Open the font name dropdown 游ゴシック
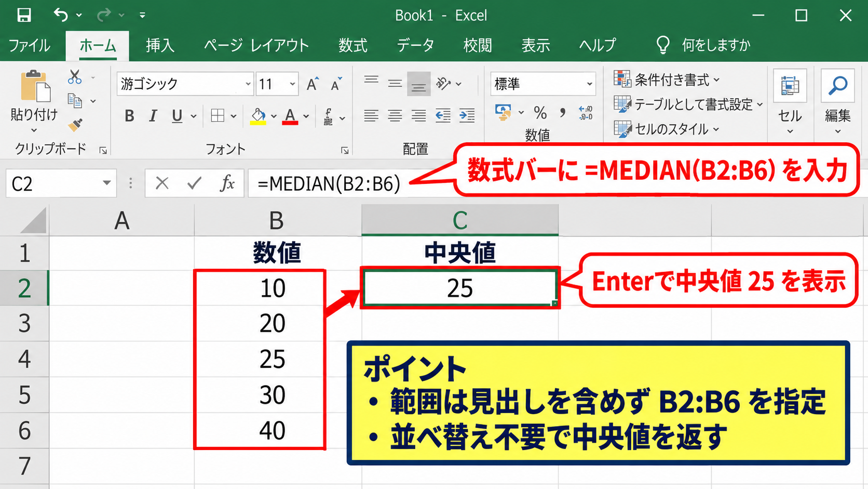Screen dimensions: 868x489 coord(248,84)
